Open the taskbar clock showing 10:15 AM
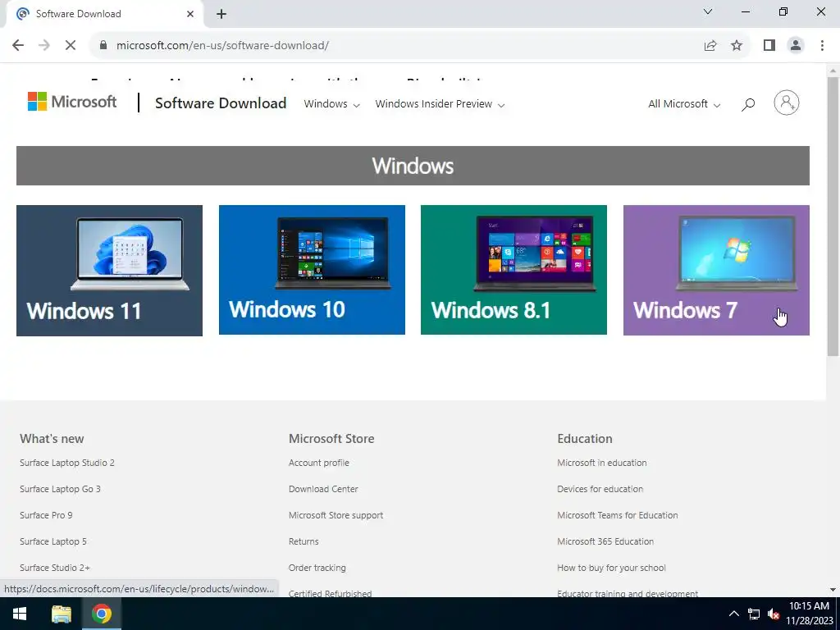Viewport: 840px width, 630px height. coord(809,614)
